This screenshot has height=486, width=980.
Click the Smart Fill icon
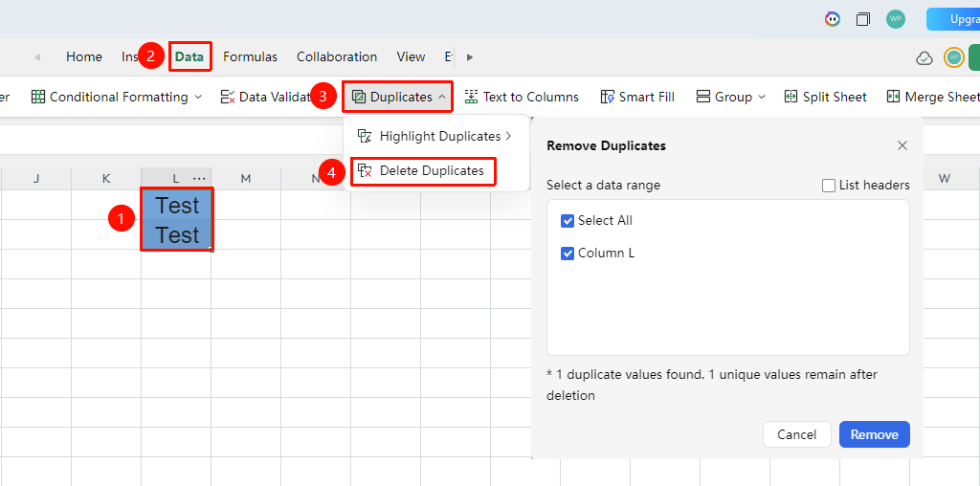point(607,97)
